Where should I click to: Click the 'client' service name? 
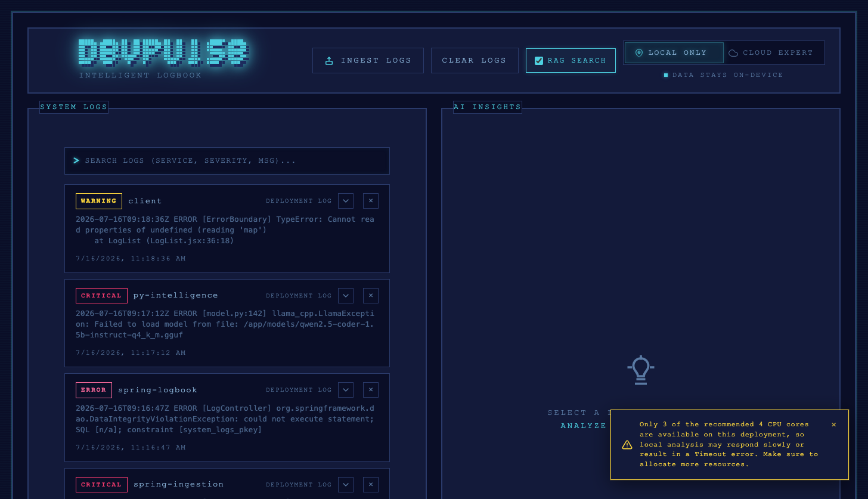[145, 201]
